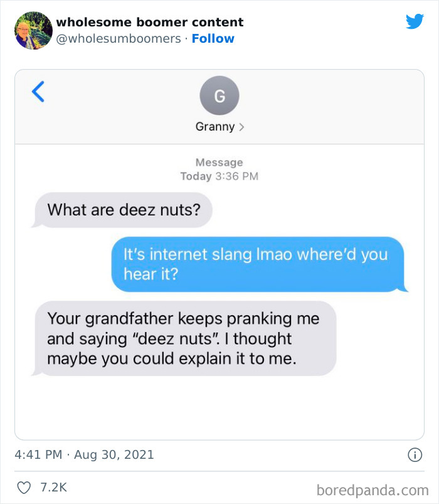The image size is (439, 504).
Task: Click the grandfather pranking message bubble
Action: click(x=184, y=339)
